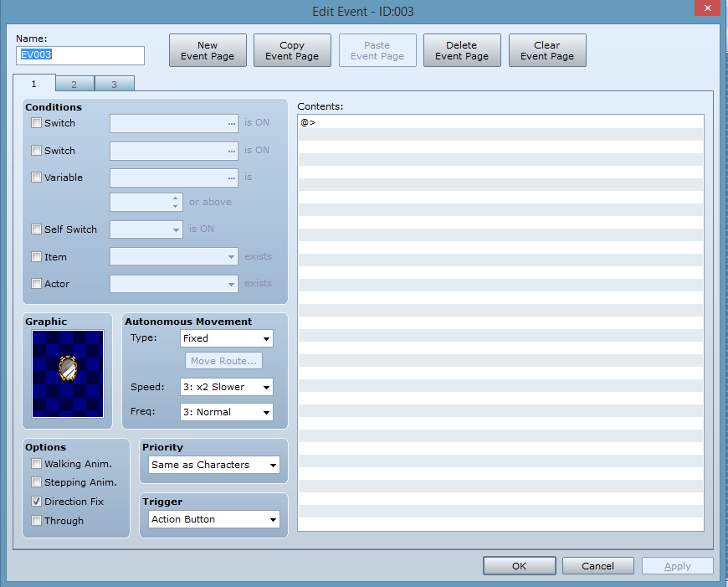The height and width of the screenshot is (587, 728).
Task: Expand the Speed dropdown list
Action: tap(227, 387)
